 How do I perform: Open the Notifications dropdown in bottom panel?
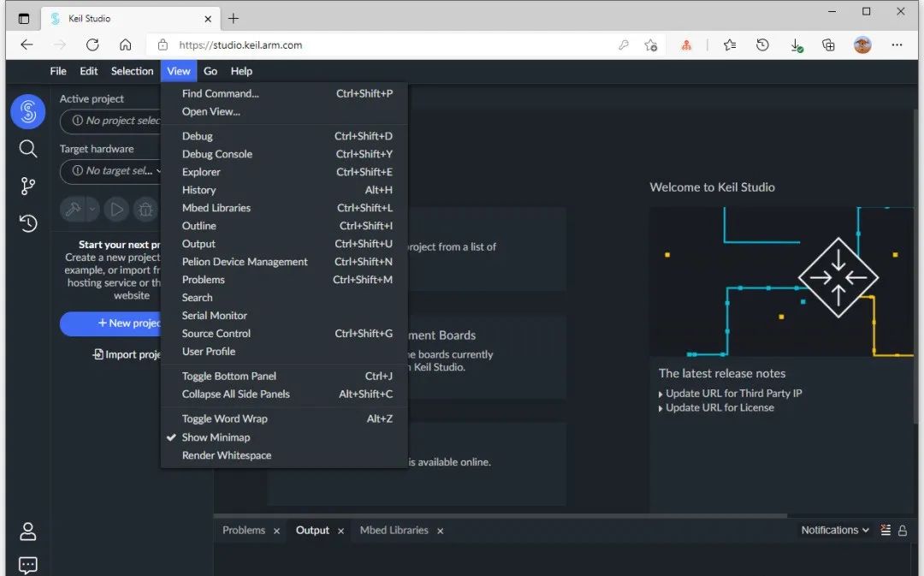(835, 530)
